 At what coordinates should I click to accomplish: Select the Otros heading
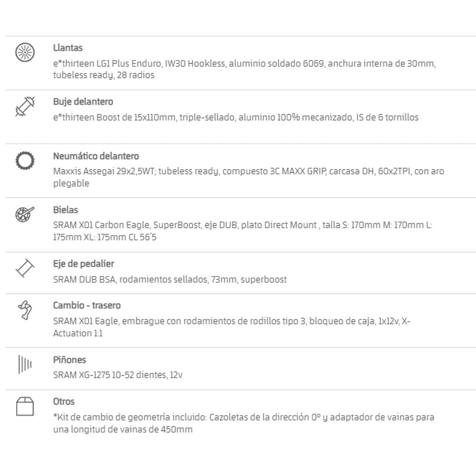point(64,402)
